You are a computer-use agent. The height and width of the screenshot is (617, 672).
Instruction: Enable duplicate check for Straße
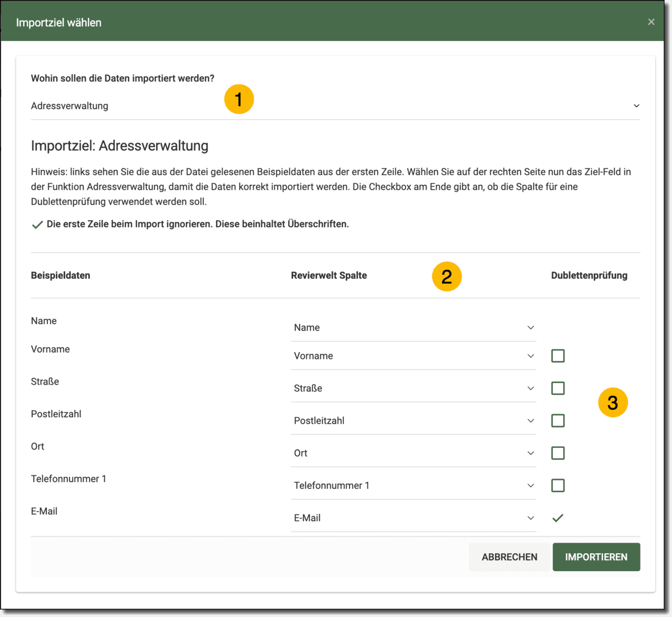(558, 389)
